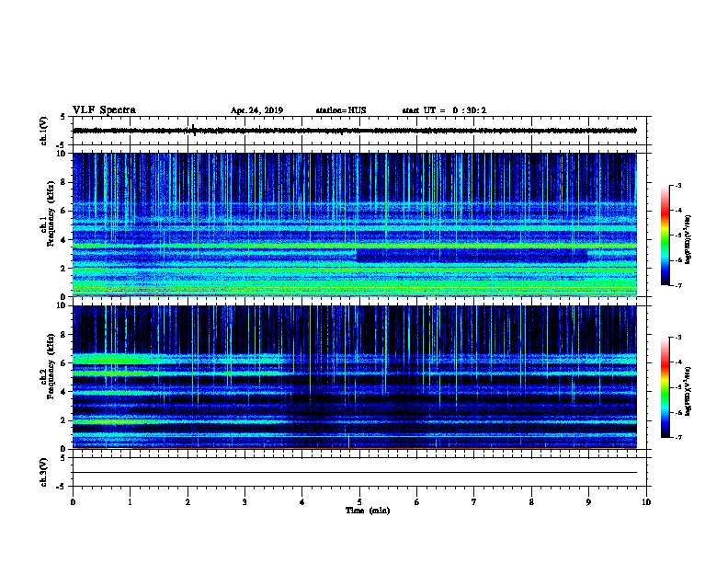Click the "Time (min)" axis title
This screenshot has height=563, width=728.
pos(368,511)
